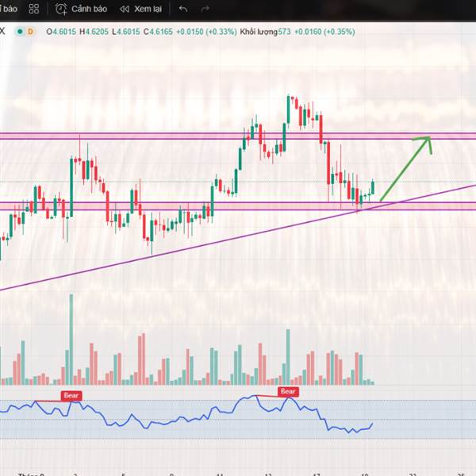476x476 pixels.
Task: Click the +0.0150 (+0.33%) change text
Action: (206, 32)
